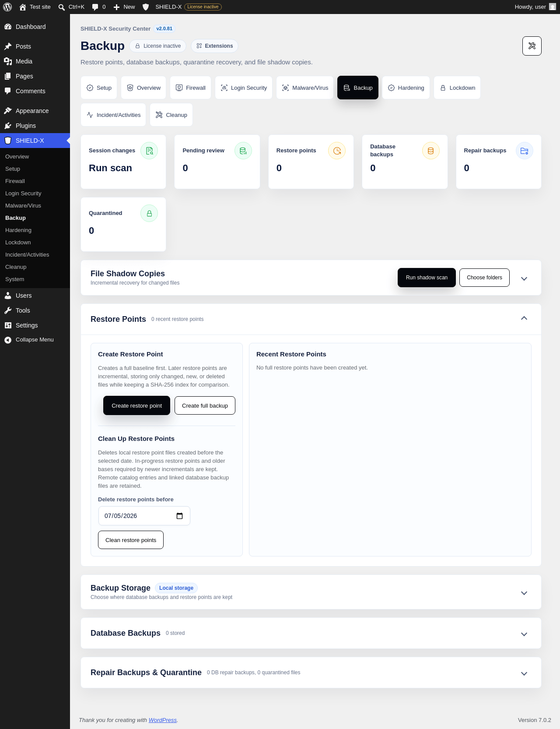Screen dimensions: 560x729
Task: Follow the WordPress footer link
Action: point(163,720)
